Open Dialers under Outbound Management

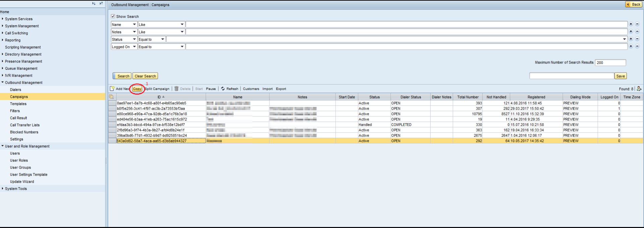[x=15, y=90]
